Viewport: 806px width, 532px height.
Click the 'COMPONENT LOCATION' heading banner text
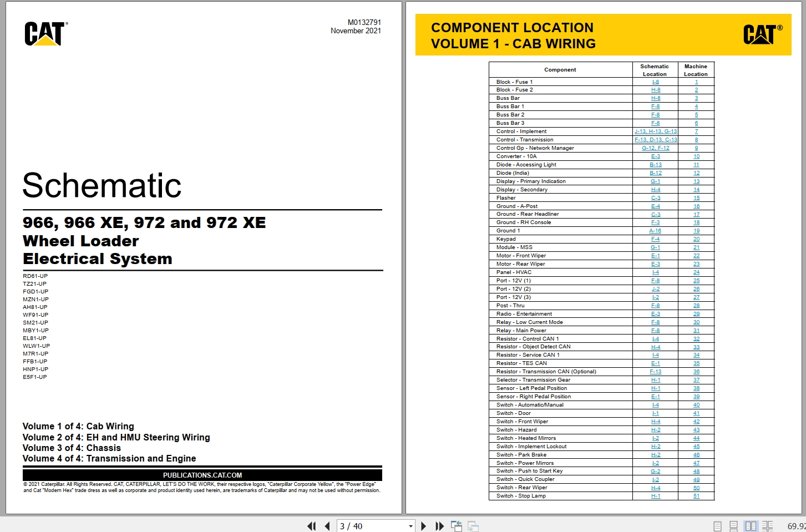pyautogui.click(x=513, y=28)
